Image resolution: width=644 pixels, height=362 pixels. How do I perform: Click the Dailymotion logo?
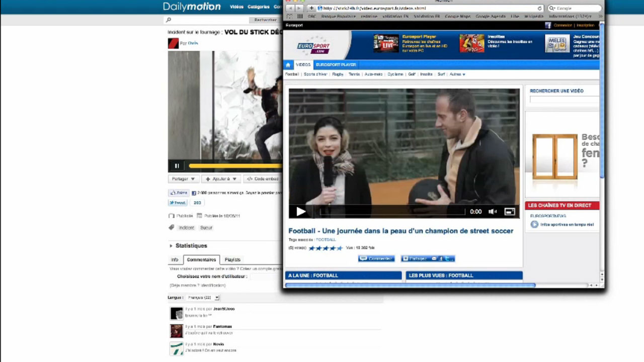(x=192, y=7)
